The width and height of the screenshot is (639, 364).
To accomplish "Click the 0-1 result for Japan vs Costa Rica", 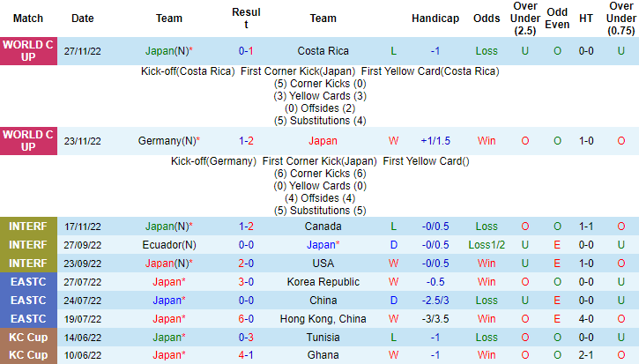I will [x=246, y=51].
